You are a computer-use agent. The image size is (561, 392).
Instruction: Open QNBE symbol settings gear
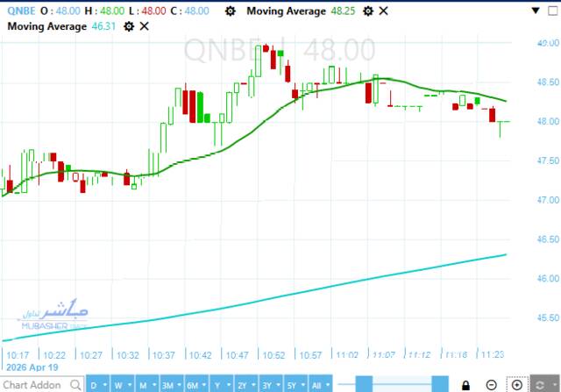[230, 11]
